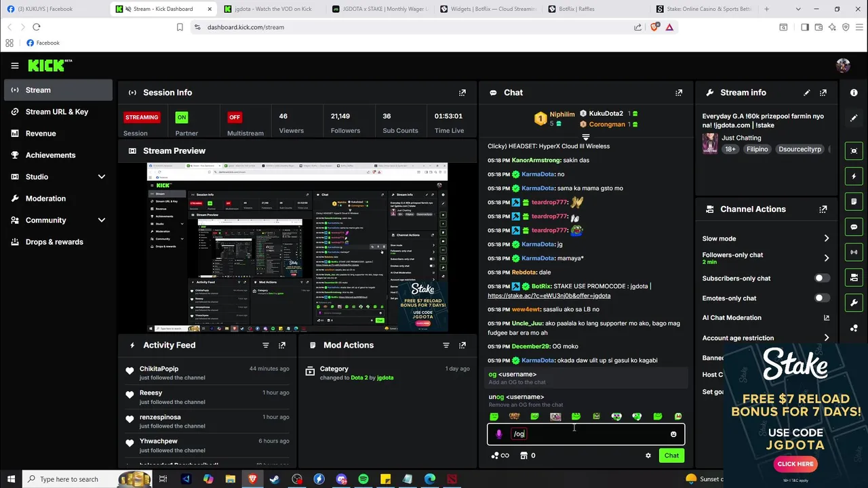Open Stream URL & Key page

[58, 112]
